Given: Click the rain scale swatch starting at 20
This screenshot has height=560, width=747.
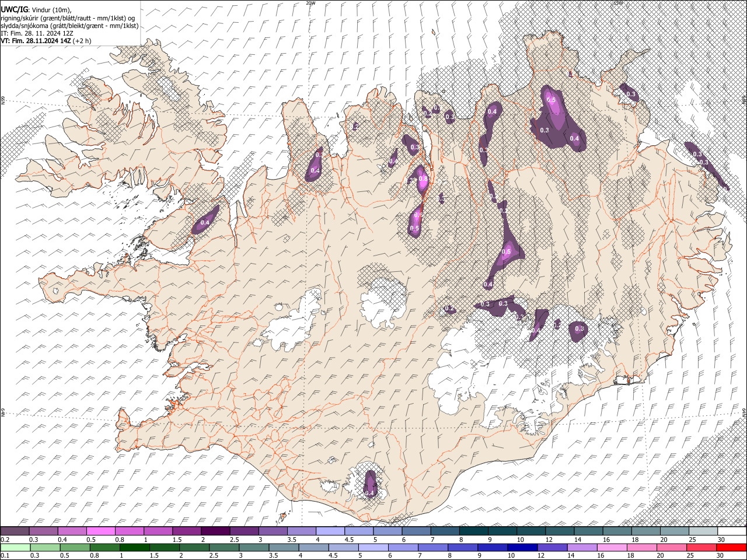Looking at the screenshot, I should pos(671,548).
